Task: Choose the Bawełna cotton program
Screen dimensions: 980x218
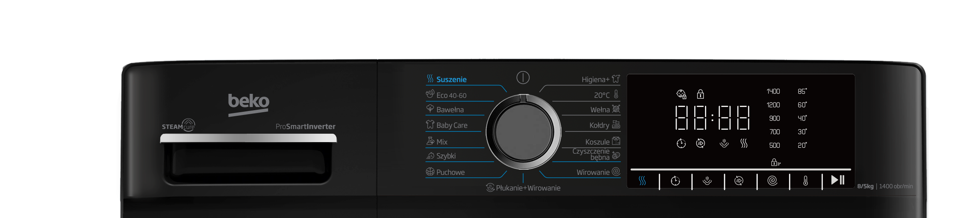Action: (450, 110)
